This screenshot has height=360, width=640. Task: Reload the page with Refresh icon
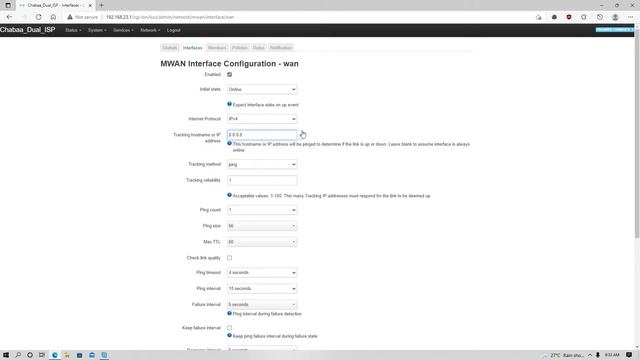click(x=38, y=17)
